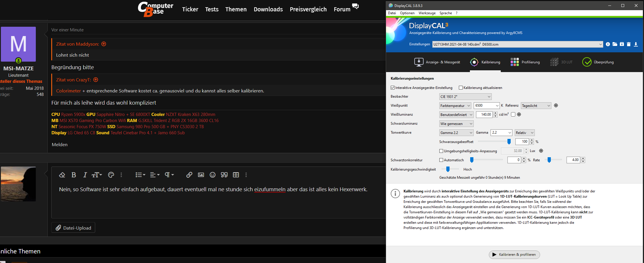Measure the white luminance via the target icon
The height and width of the screenshot is (263, 644).
point(519,114)
